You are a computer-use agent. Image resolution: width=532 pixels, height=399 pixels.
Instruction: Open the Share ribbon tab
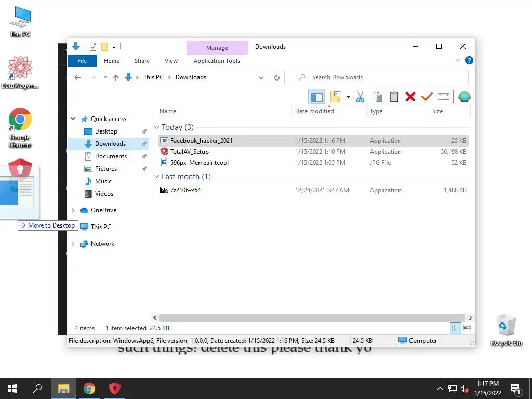[142, 61]
